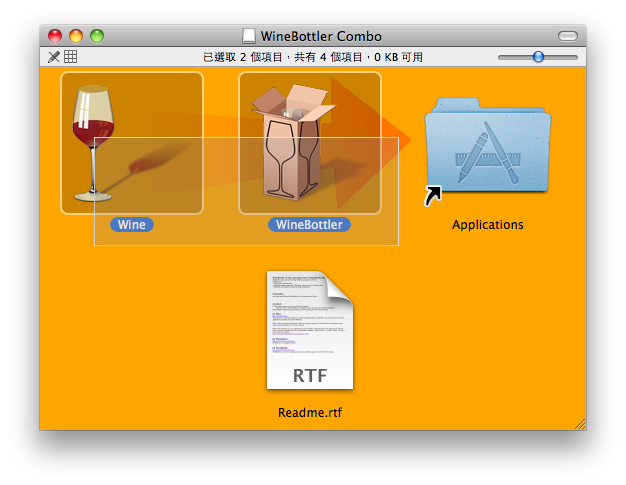Click the WineBottler Combo title text
626x485 pixels.
click(322, 36)
